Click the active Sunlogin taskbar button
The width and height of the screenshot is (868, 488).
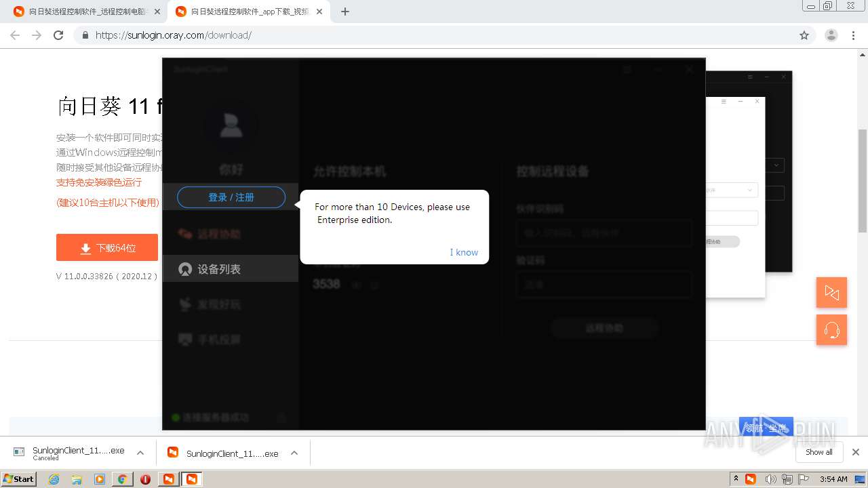(x=192, y=479)
